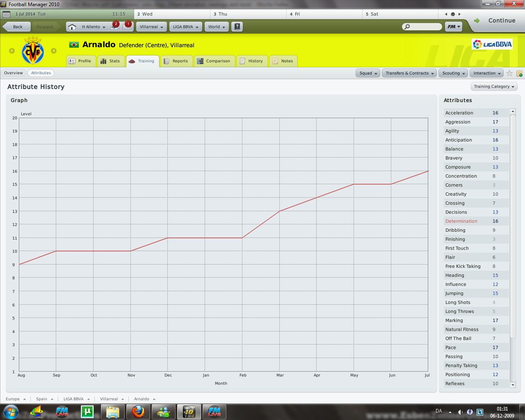Click the volume icon in tray
This screenshot has height=420, width=525.
[x=460, y=412]
